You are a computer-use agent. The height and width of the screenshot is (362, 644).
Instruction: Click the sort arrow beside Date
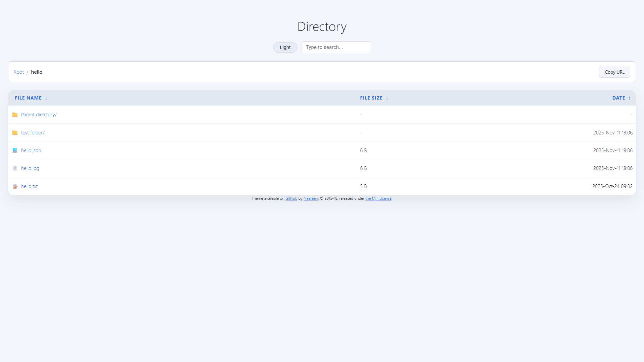[630, 98]
